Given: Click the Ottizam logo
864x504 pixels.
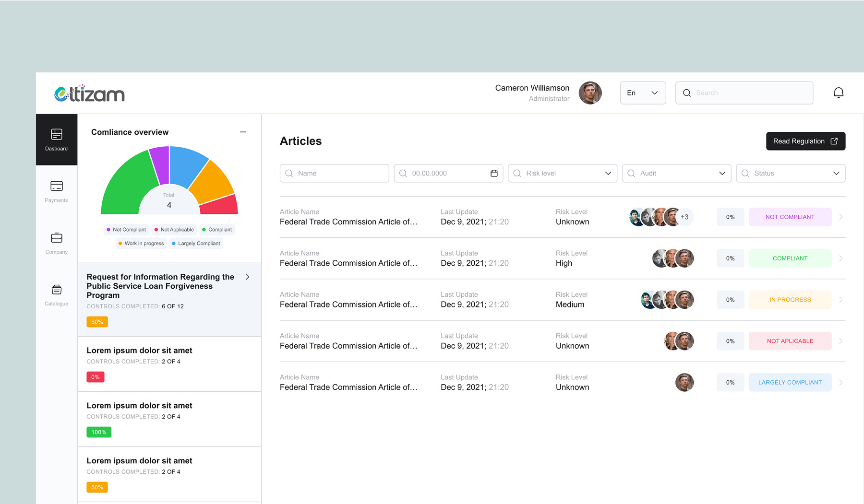Looking at the screenshot, I should pyautogui.click(x=89, y=93).
